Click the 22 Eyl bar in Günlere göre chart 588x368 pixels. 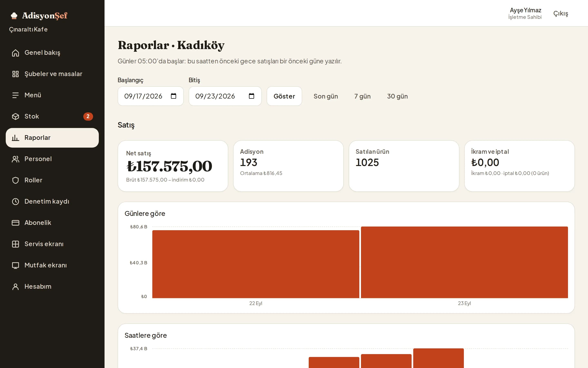(256, 264)
